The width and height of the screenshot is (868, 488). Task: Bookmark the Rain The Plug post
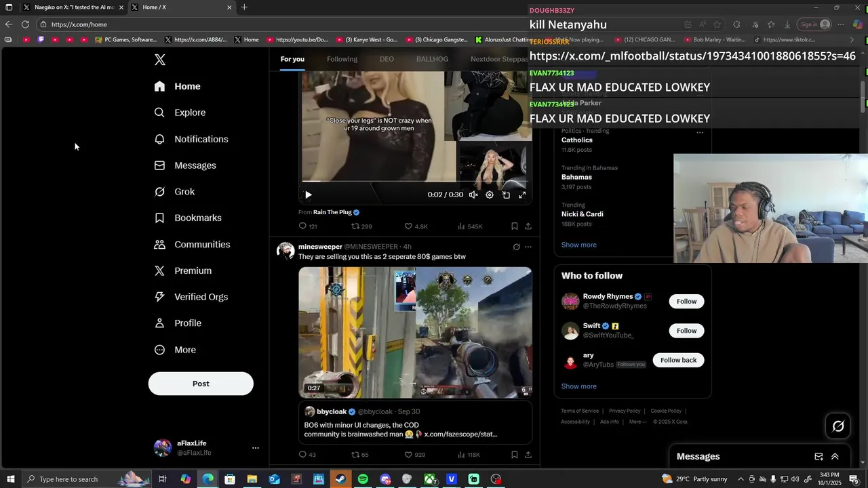click(x=514, y=226)
